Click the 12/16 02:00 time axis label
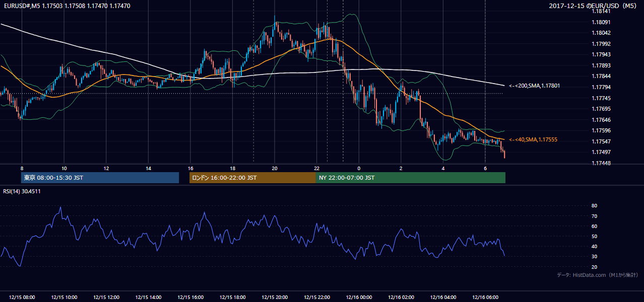The width and height of the screenshot is (644, 302). coord(401,297)
